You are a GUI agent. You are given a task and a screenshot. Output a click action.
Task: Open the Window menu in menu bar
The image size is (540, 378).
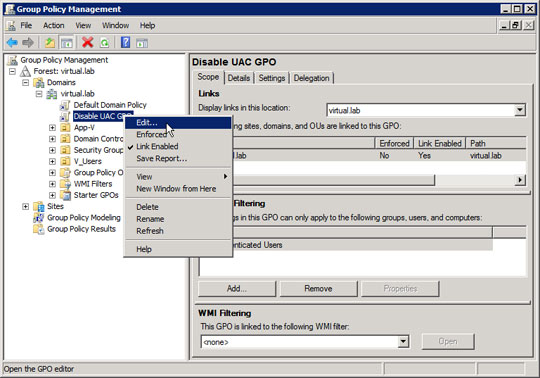tap(115, 25)
